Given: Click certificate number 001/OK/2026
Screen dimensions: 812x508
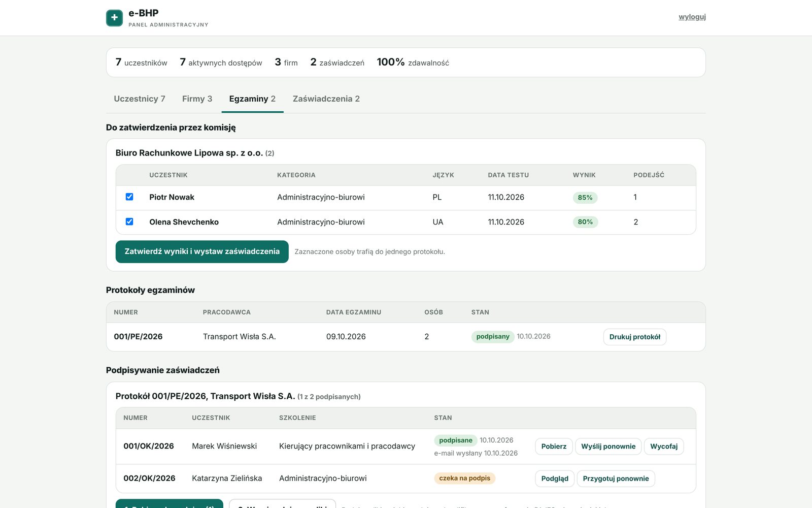Looking at the screenshot, I should [x=149, y=446].
